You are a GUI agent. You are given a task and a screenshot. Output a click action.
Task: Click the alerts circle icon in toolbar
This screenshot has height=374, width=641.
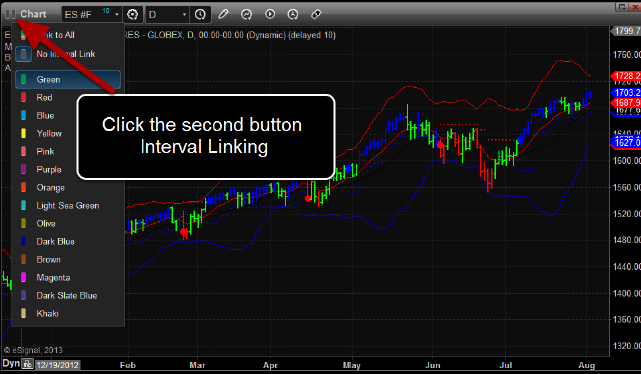click(x=293, y=14)
